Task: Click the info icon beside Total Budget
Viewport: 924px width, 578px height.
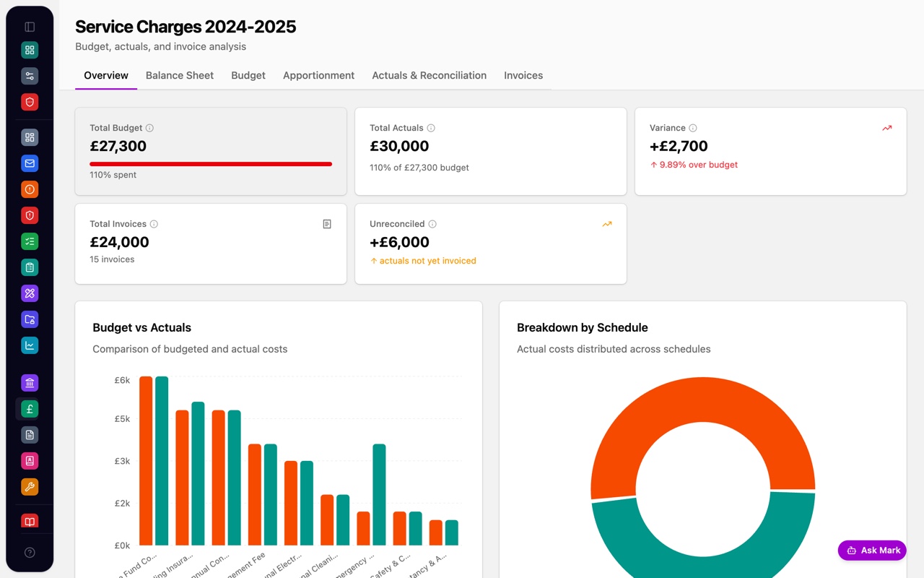Action: [x=150, y=128]
